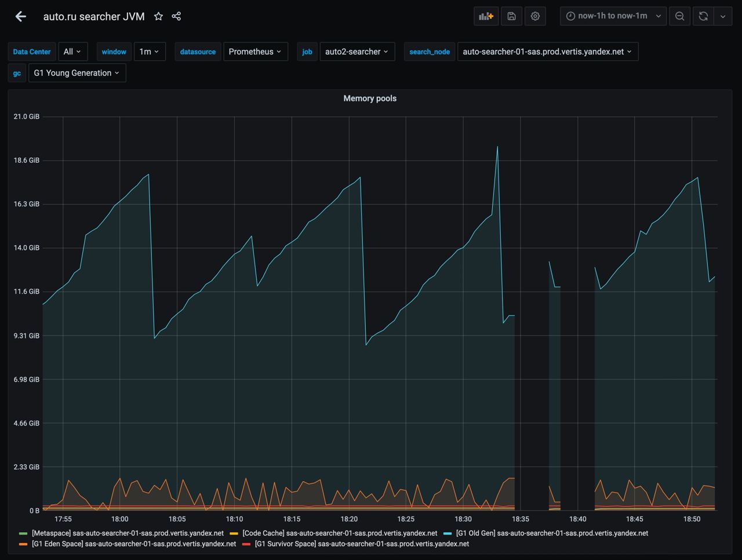Change the window 1m dropdown
742x560 pixels.
(149, 52)
